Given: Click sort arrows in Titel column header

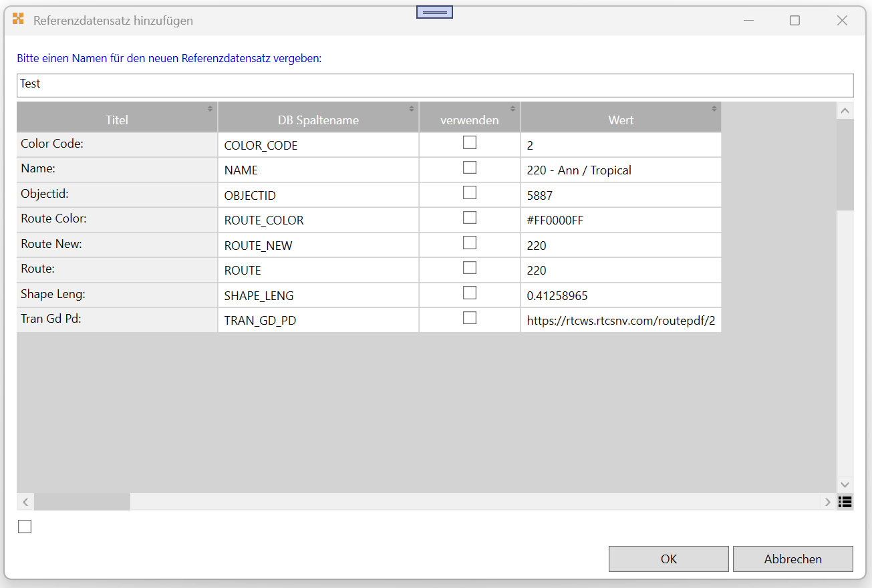Looking at the screenshot, I should (x=210, y=108).
